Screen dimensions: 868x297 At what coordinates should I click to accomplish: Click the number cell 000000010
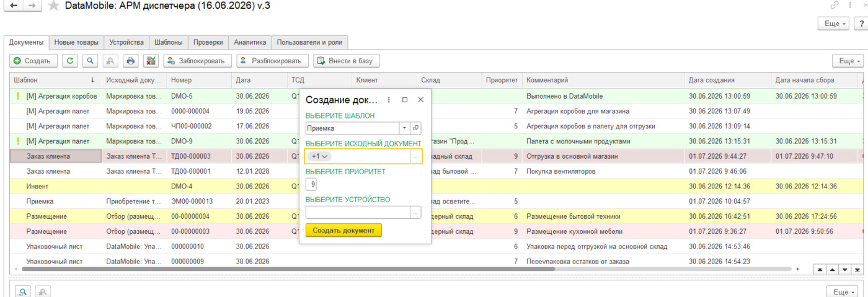coord(200,246)
